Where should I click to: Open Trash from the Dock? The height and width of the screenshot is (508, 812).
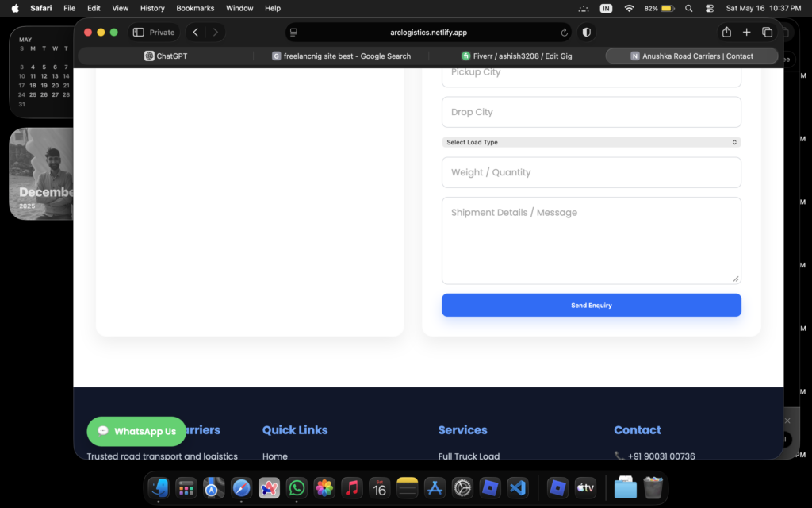coord(653,488)
